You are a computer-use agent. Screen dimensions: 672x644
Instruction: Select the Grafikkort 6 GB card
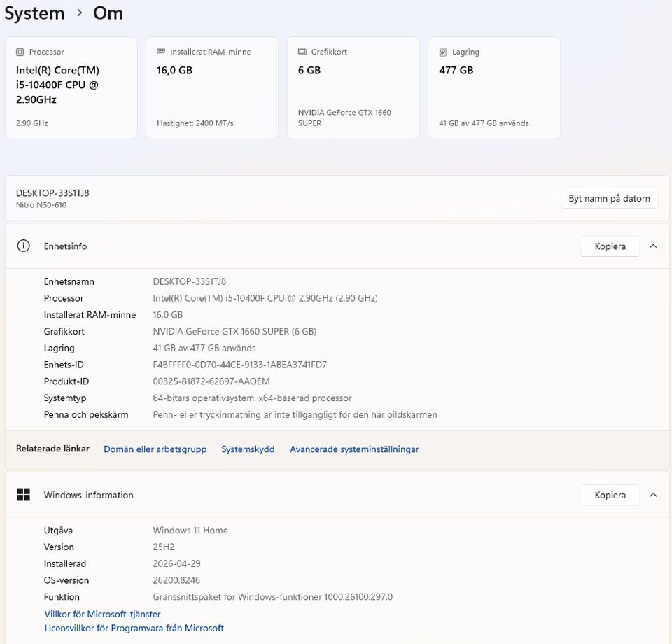353,88
